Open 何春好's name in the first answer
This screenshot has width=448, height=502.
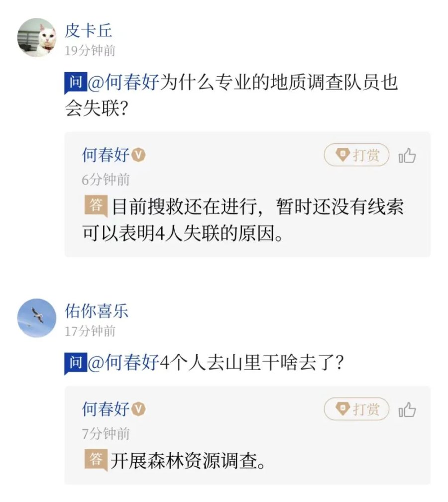tap(106, 155)
